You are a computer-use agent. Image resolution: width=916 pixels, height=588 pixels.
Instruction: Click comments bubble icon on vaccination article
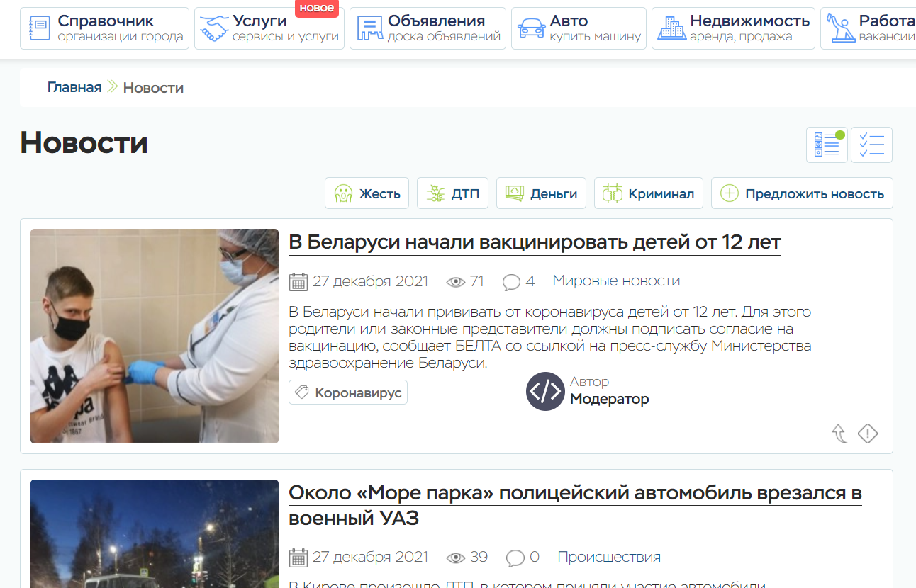click(x=511, y=282)
